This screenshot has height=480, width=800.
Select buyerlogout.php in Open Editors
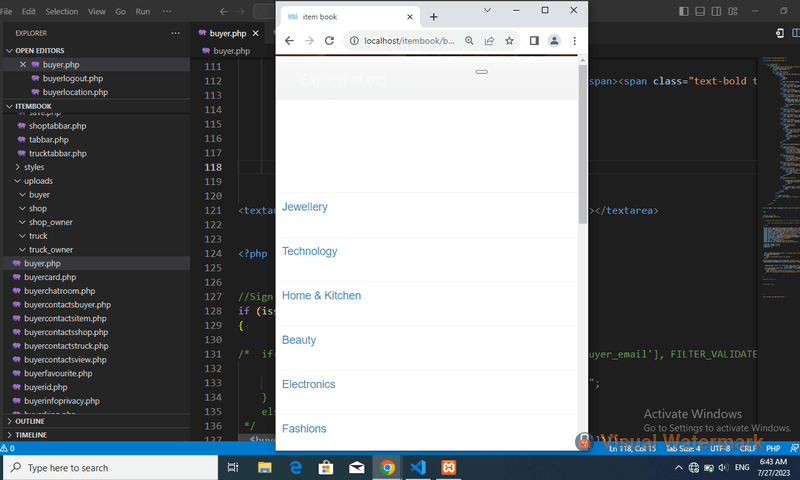click(x=73, y=78)
